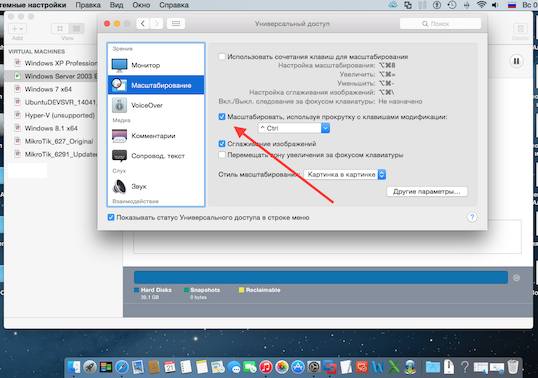This screenshot has height=378, width=538.
Task: Open Photos from the Dock
Action: (x=282, y=367)
